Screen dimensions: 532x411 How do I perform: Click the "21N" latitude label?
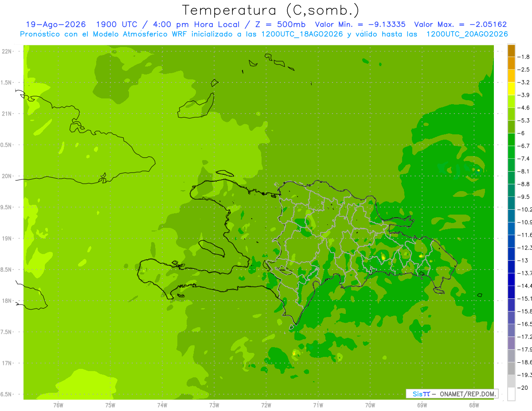7,114
